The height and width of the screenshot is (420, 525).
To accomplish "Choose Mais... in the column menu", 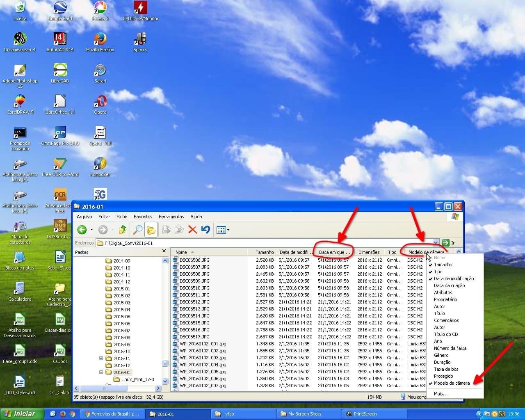I will pyautogui.click(x=441, y=394).
